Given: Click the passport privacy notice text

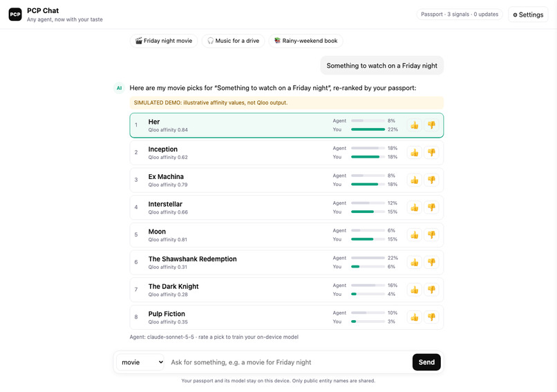Looking at the screenshot, I should (278, 381).
